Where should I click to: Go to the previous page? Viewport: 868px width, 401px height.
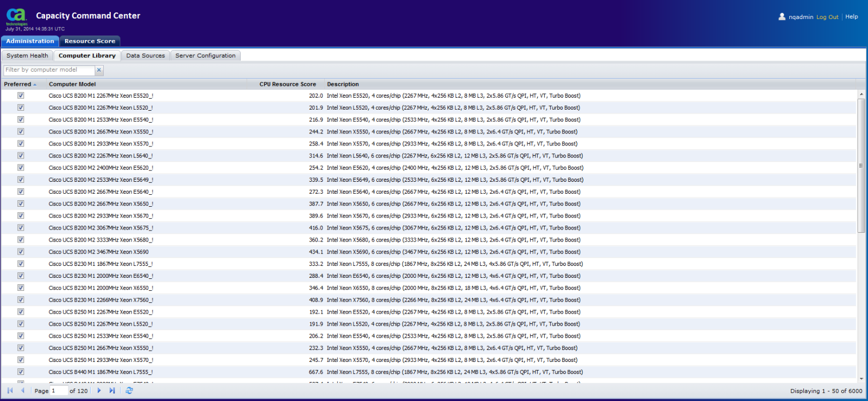tap(23, 391)
